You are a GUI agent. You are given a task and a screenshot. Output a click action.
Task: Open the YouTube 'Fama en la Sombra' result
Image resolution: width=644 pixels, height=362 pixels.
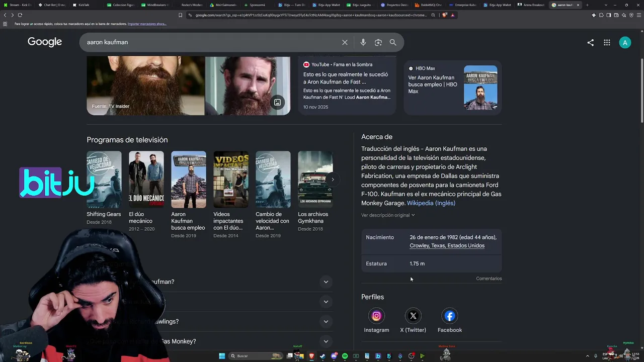tap(347, 86)
